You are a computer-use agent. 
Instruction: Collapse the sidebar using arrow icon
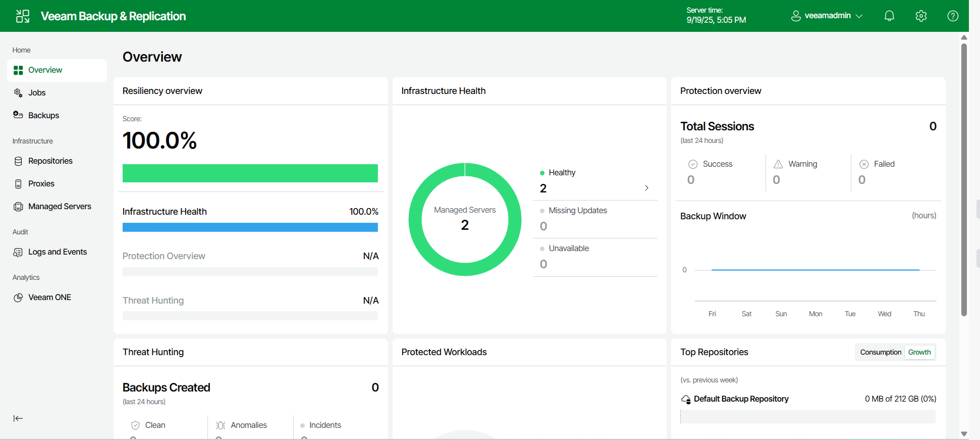tap(18, 418)
